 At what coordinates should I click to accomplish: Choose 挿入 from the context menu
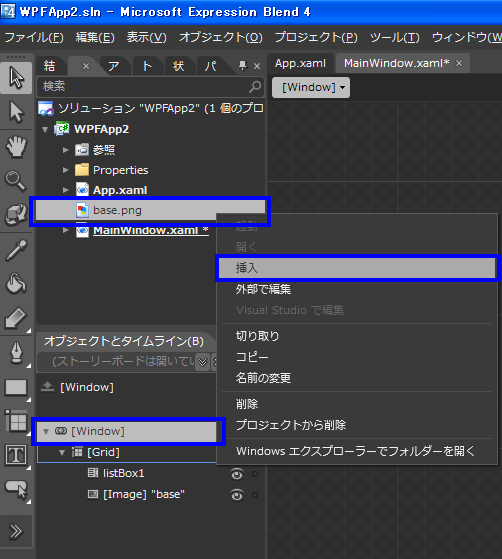357,268
